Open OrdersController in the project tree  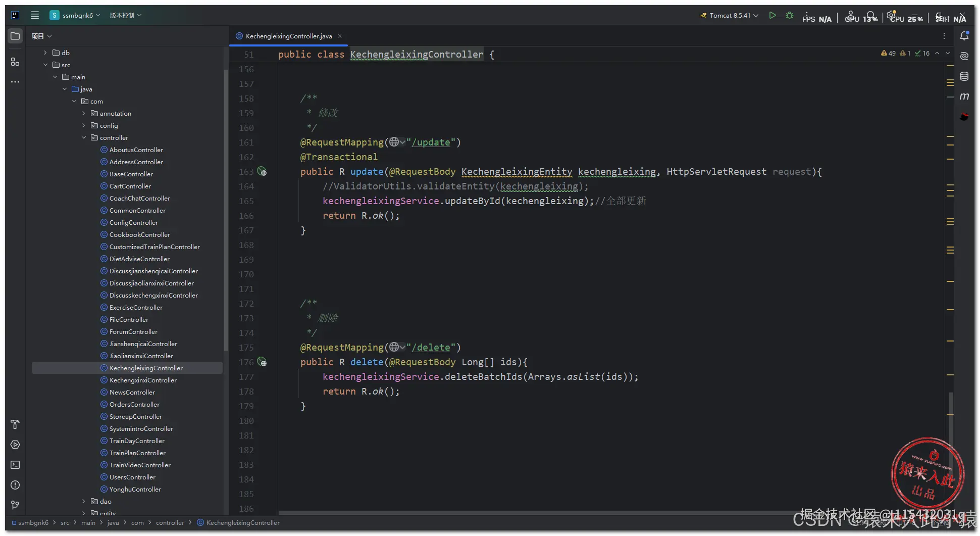pyautogui.click(x=130, y=404)
